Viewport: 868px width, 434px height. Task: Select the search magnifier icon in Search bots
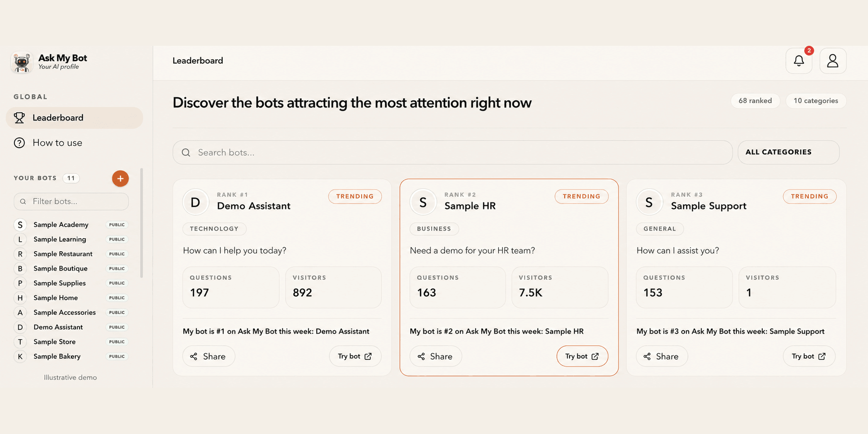click(x=186, y=152)
